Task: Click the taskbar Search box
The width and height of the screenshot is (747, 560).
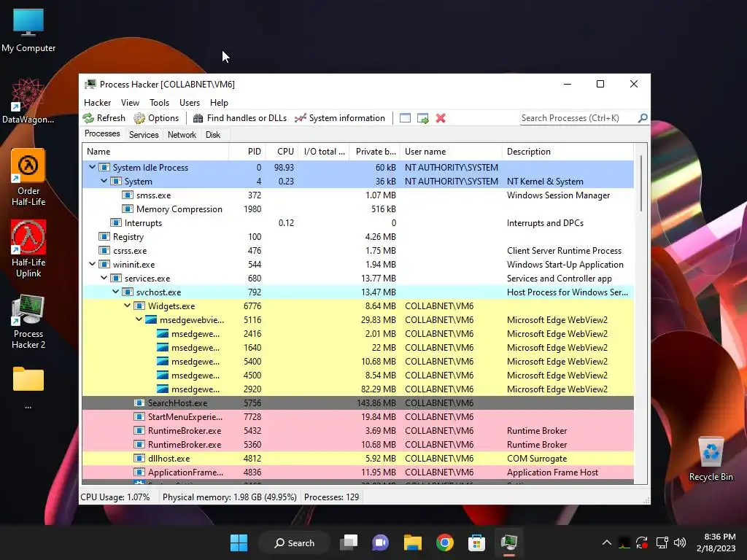Action: tap(295, 542)
